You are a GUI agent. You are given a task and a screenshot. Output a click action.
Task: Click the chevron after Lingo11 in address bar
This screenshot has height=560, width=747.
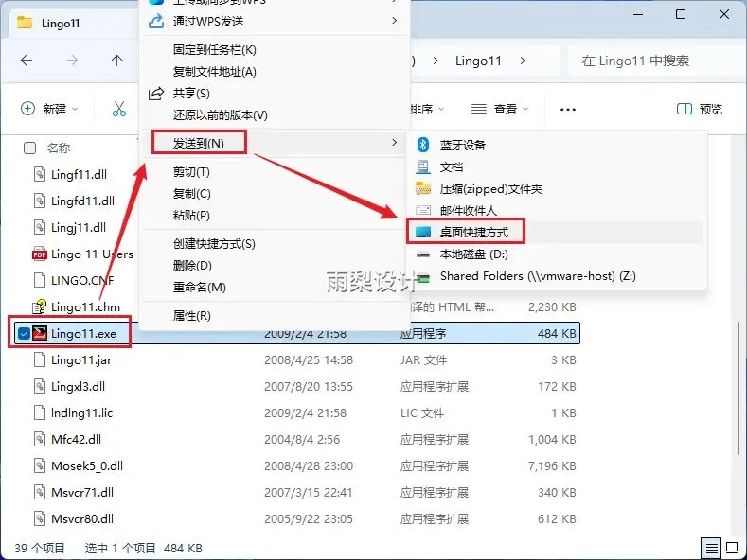tap(523, 61)
